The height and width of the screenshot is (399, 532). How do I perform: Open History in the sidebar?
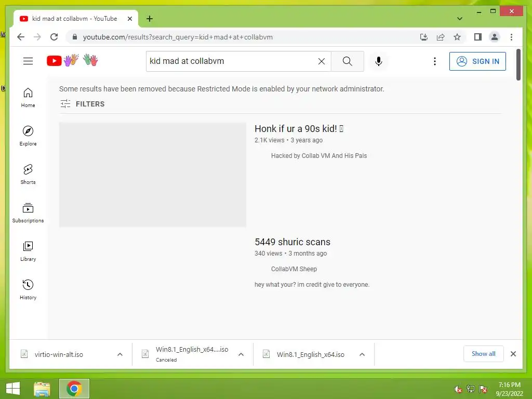point(28,289)
